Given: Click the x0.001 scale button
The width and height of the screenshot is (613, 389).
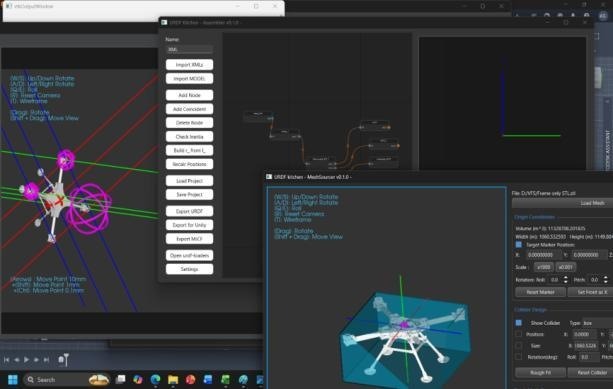Looking at the screenshot, I should point(565,267).
